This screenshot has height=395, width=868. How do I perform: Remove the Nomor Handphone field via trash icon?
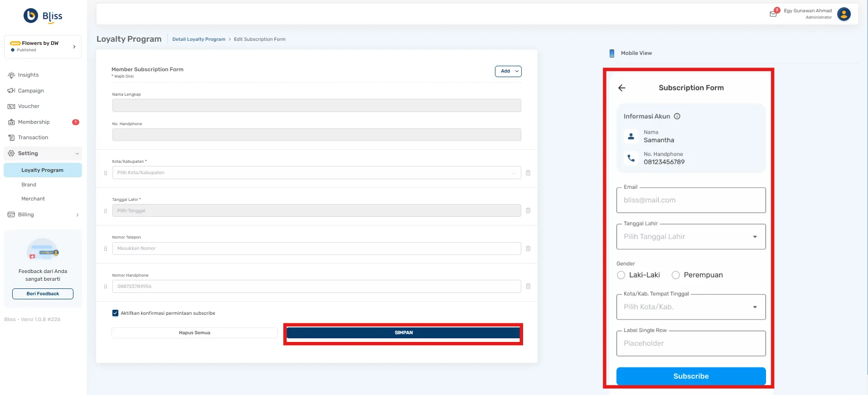tap(528, 286)
